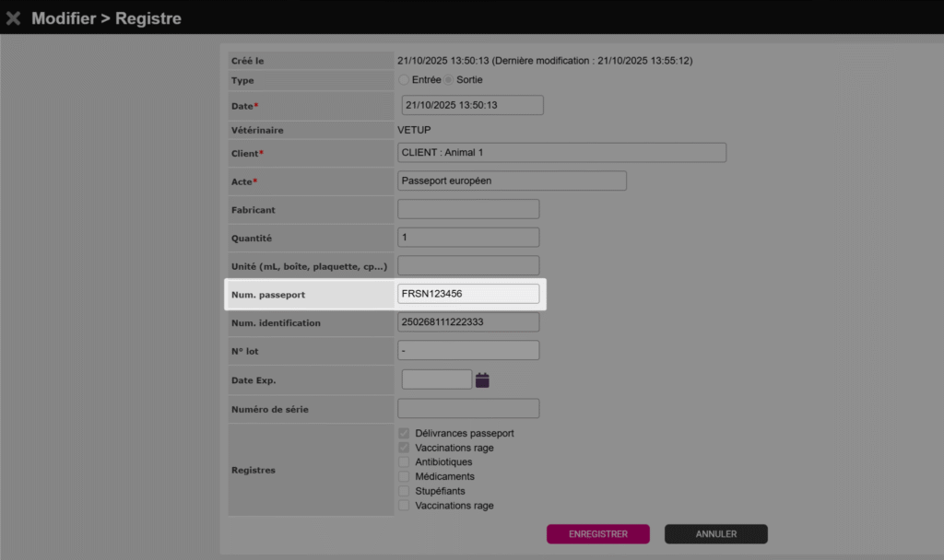The image size is (944, 560).
Task: Toggle the Délivrances passeport checkbox
Action: coord(404,433)
